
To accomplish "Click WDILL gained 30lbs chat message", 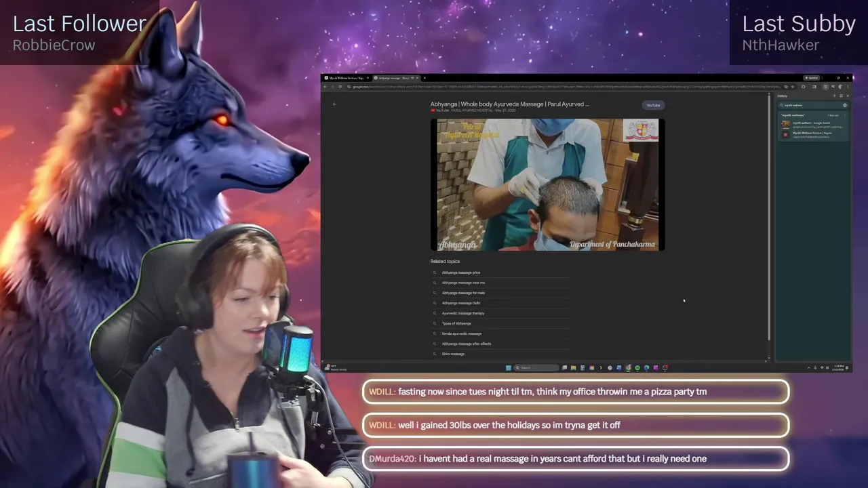I will click(x=576, y=425).
